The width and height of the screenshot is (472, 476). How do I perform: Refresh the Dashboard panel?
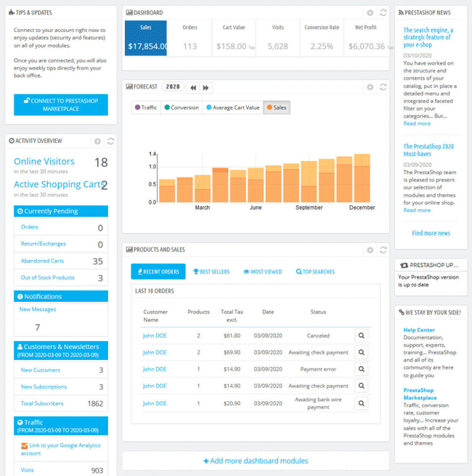(383, 13)
